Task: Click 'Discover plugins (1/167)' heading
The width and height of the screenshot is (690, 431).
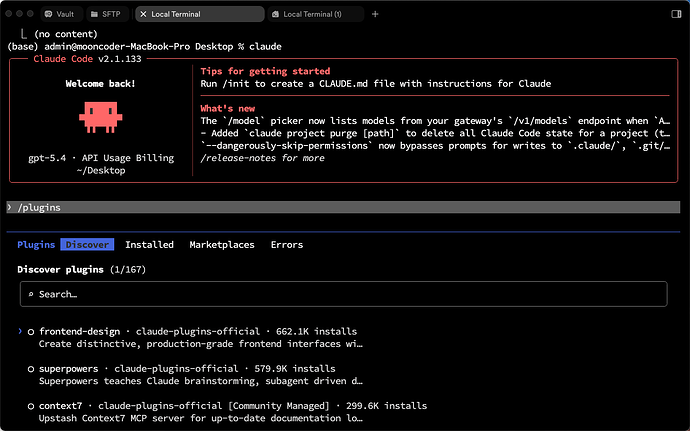Action: (x=81, y=269)
